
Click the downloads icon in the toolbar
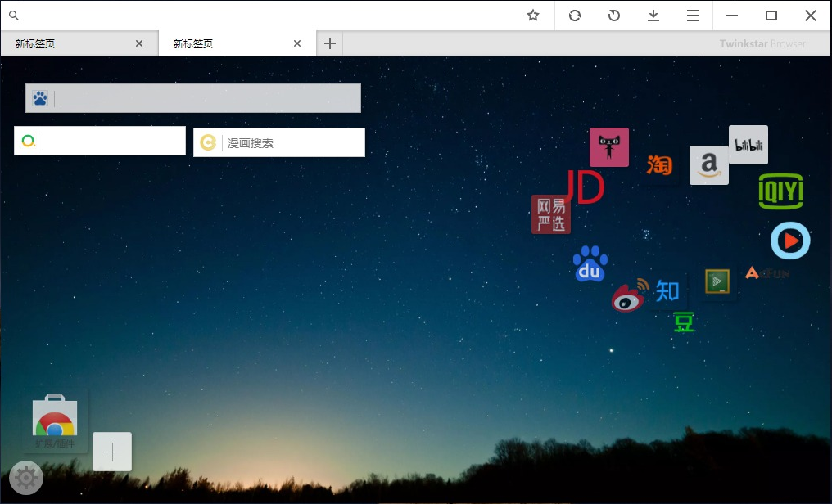[x=653, y=16]
